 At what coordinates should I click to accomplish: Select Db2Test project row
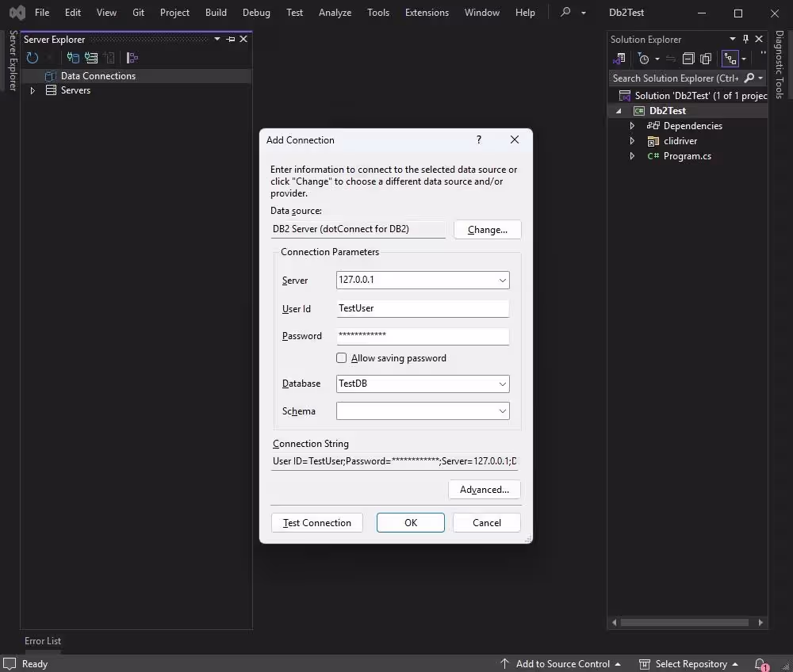pyautogui.click(x=688, y=111)
